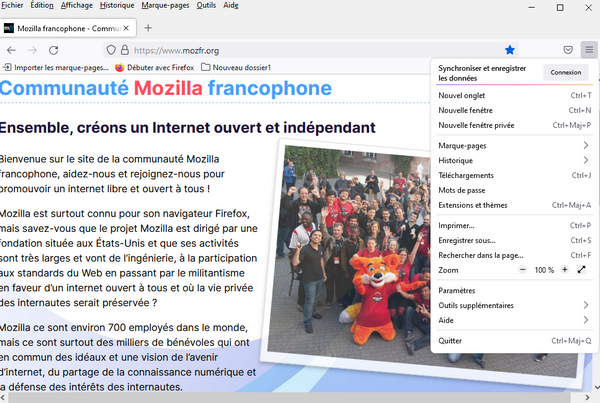
Task: Open the Pocket save icon
Action: 568,50
